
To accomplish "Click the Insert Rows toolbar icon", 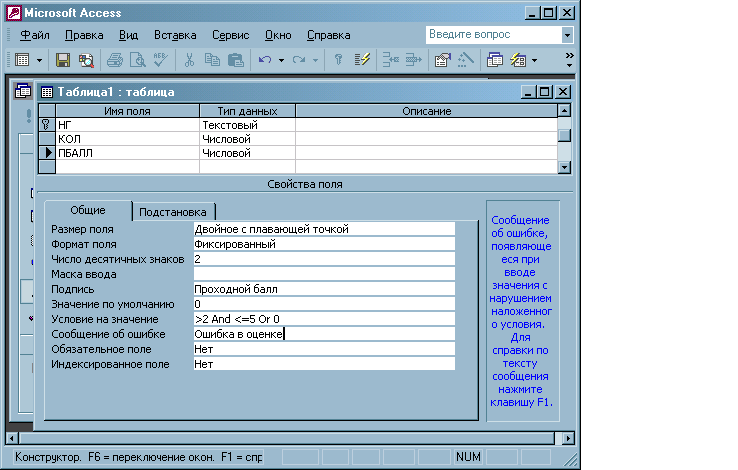I will coord(390,60).
